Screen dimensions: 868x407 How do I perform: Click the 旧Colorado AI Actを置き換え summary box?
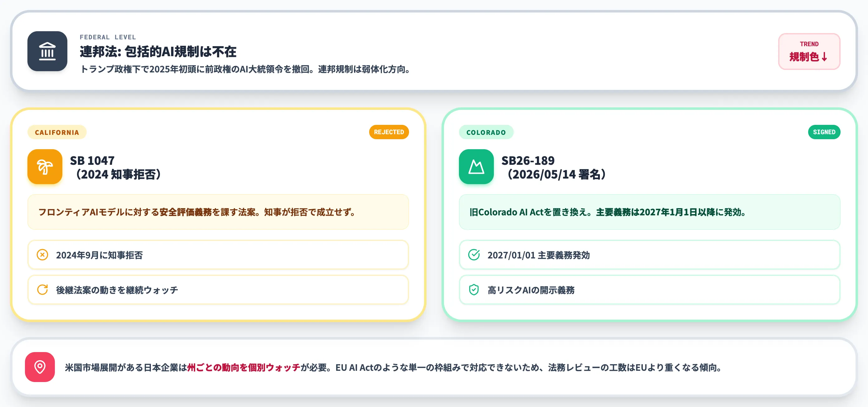(649, 212)
